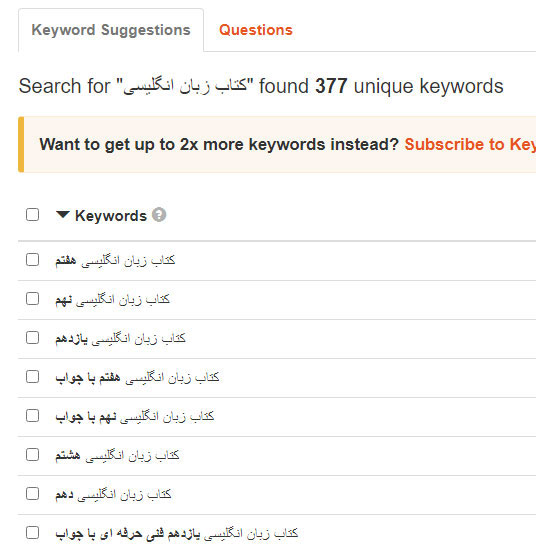Viewport: 536px width, 549px height.
Task: Click the first keyword text ending هفتم
Action: [x=115, y=260]
